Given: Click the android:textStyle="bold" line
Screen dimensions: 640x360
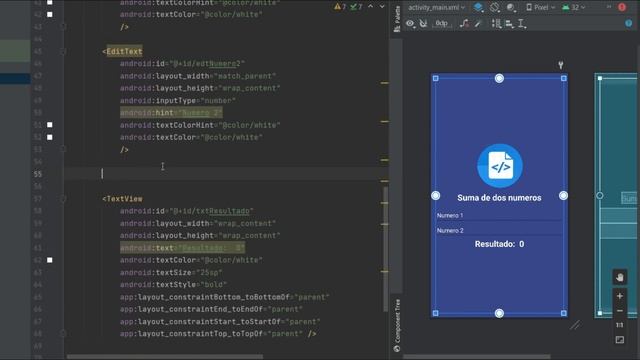Looking at the screenshot, I should pos(173,284).
